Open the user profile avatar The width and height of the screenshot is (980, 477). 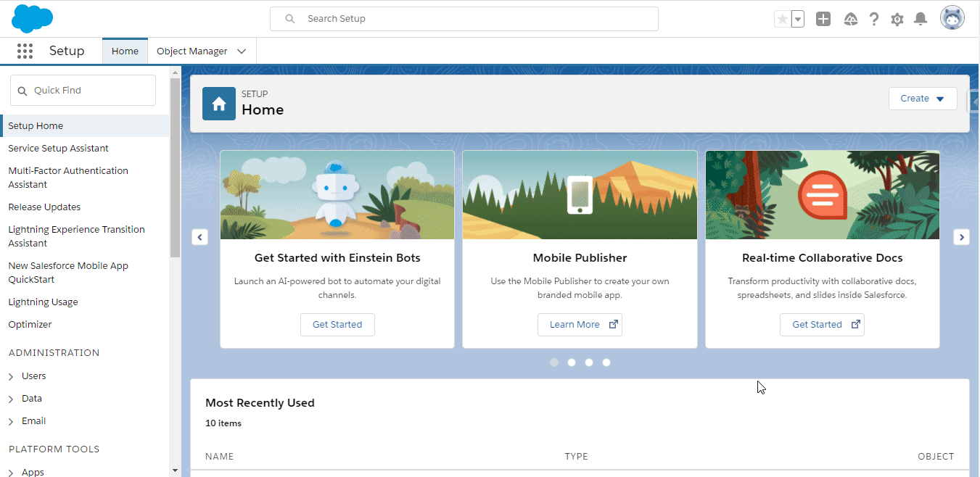pyautogui.click(x=952, y=18)
